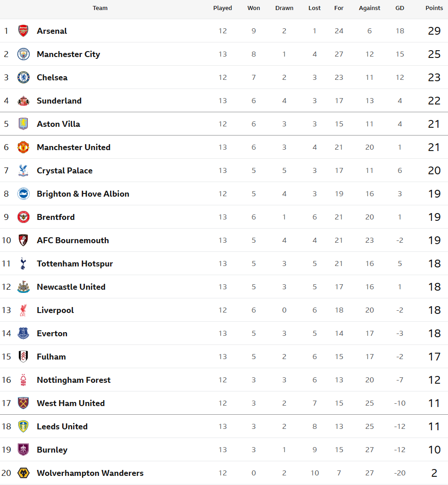Open the Aston Villa team link

tap(58, 124)
